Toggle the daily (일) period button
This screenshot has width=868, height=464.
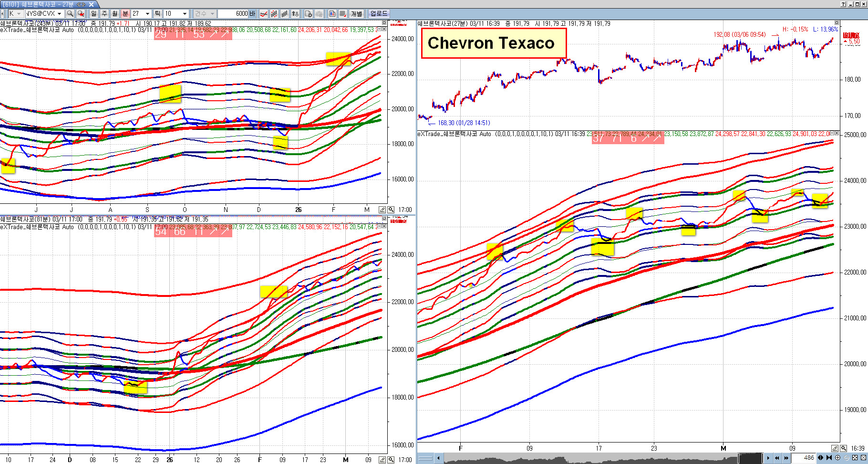pyautogui.click(x=94, y=14)
